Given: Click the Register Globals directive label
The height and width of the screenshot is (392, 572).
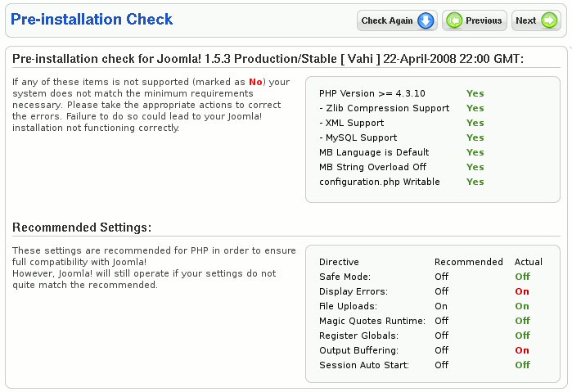Looking at the screenshot, I should point(358,336).
